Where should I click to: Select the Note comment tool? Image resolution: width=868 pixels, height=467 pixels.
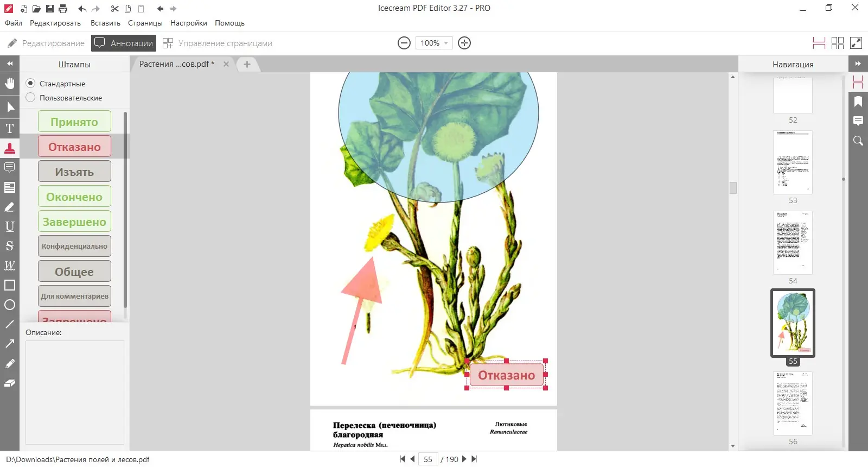tap(10, 167)
